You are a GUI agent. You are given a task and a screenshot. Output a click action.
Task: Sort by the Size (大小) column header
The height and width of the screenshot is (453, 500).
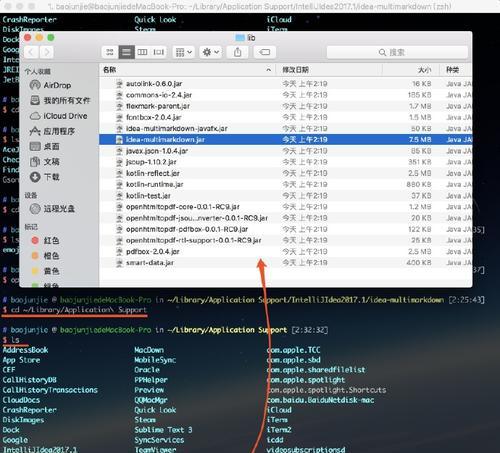[x=411, y=70]
